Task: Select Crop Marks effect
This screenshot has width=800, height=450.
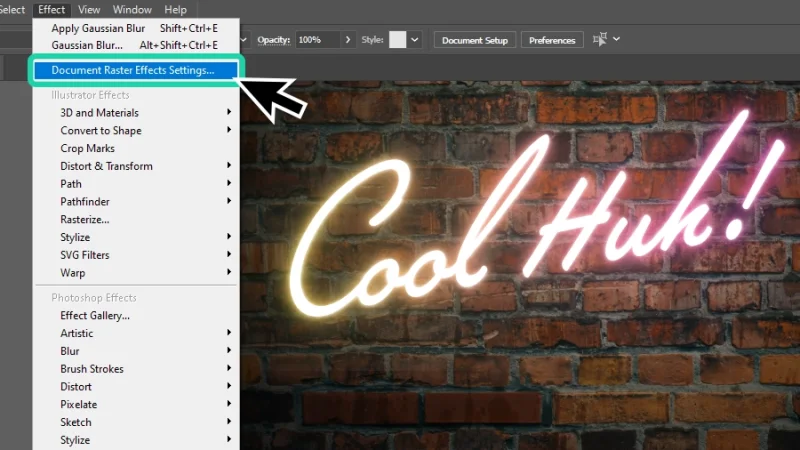Action: pos(136,148)
